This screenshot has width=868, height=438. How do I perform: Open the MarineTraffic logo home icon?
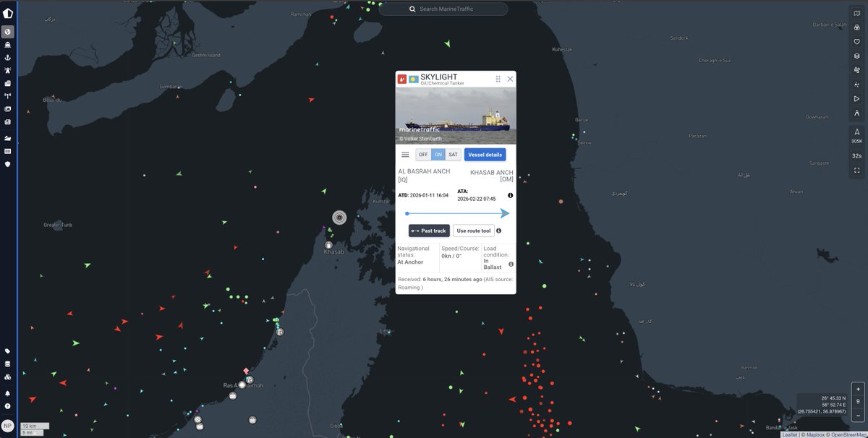point(8,12)
